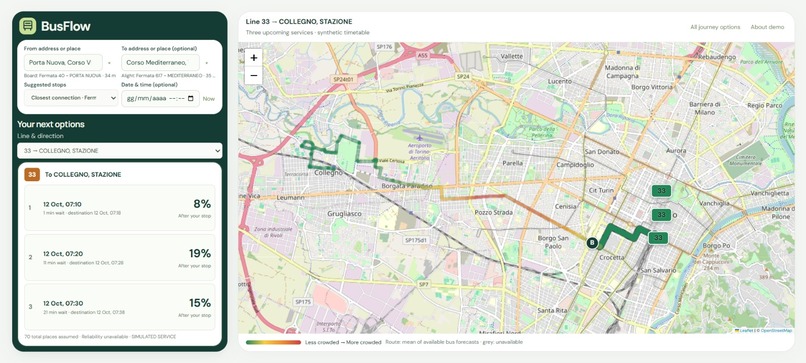The height and width of the screenshot is (363, 806).
Task: Select the 07:10 service card at 8%
Action: pyautogui.click(x=120, y=208)
